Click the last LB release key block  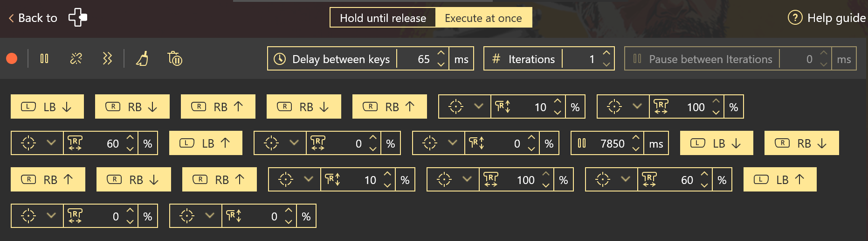click(x=780, y=180)
